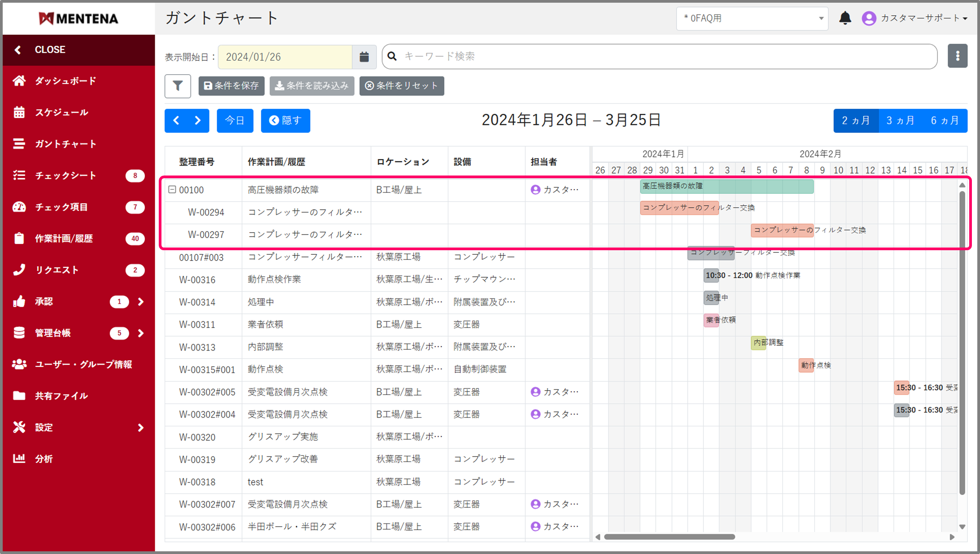Open 作業計画/履歴 in the sidebar menu
Viewport: 980px width, 554px height.
(x=64, y=239)
